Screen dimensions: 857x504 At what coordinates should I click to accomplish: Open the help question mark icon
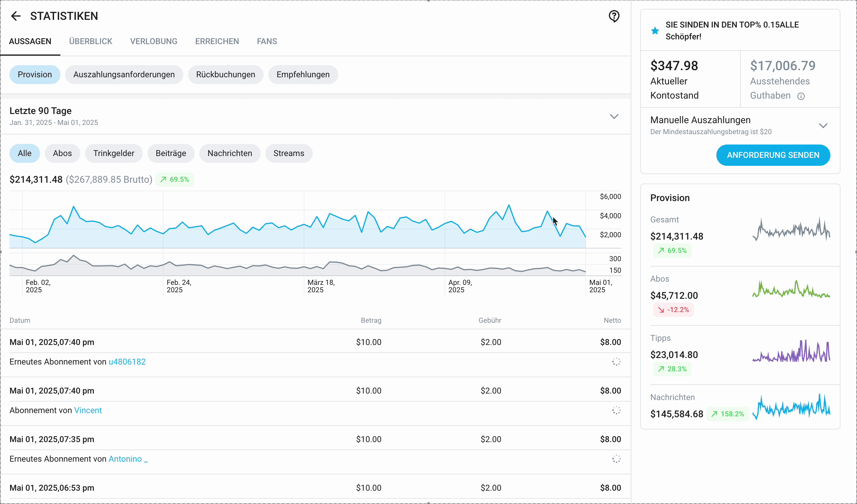point(614,16)
